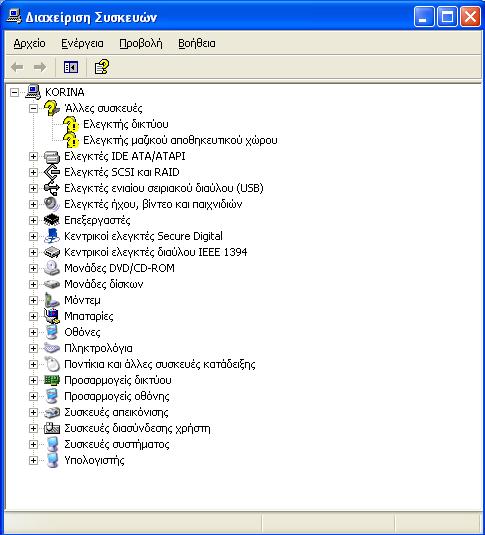This screenshot has width=485, height=535.
Task: Expand the Προσαρμογείς οθόνης node
Action: [33, 396]
